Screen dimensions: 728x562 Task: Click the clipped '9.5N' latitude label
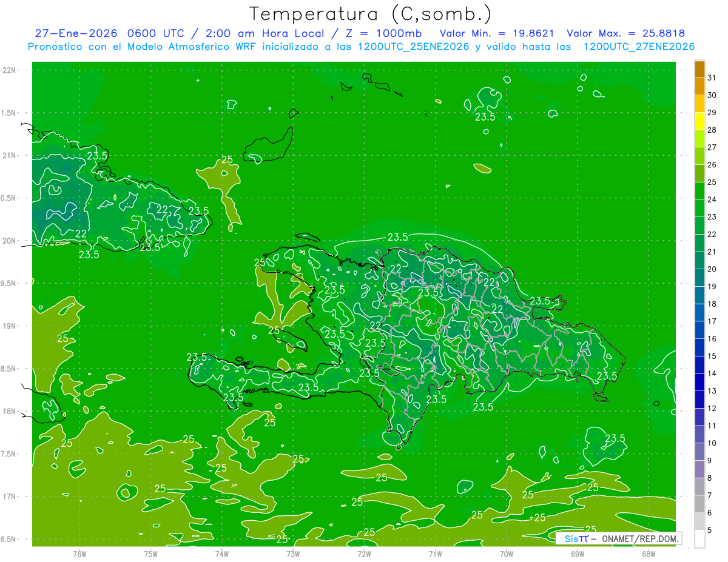pos(8,283)
